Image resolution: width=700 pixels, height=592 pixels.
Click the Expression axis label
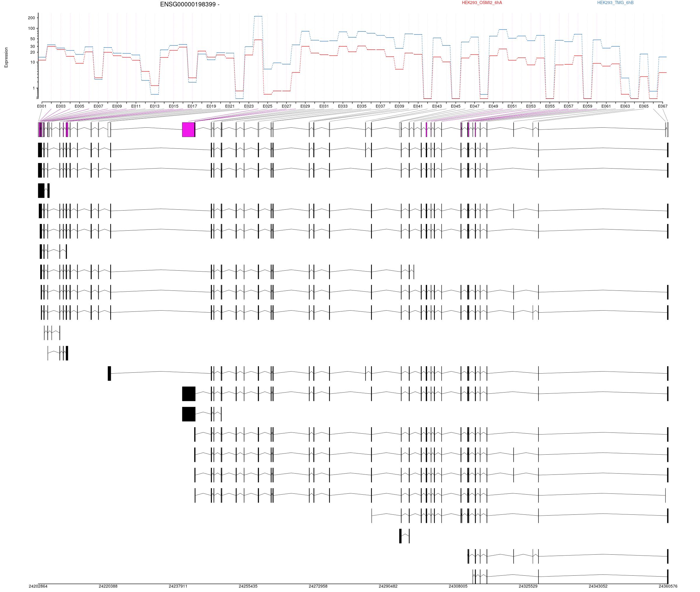point(6,57)
